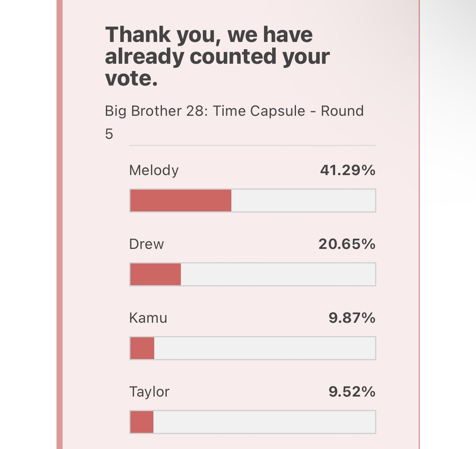Select the Kamu name label

(x=148, y=318)
